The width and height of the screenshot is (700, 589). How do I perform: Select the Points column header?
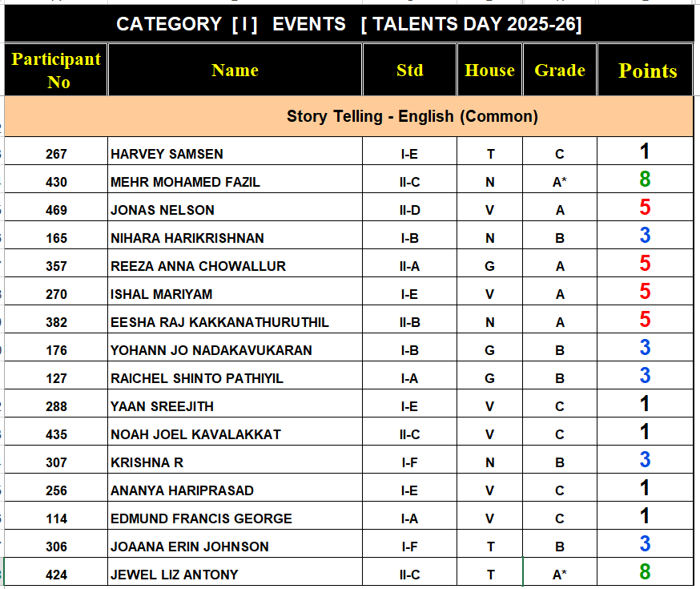(x=646, y=70)
